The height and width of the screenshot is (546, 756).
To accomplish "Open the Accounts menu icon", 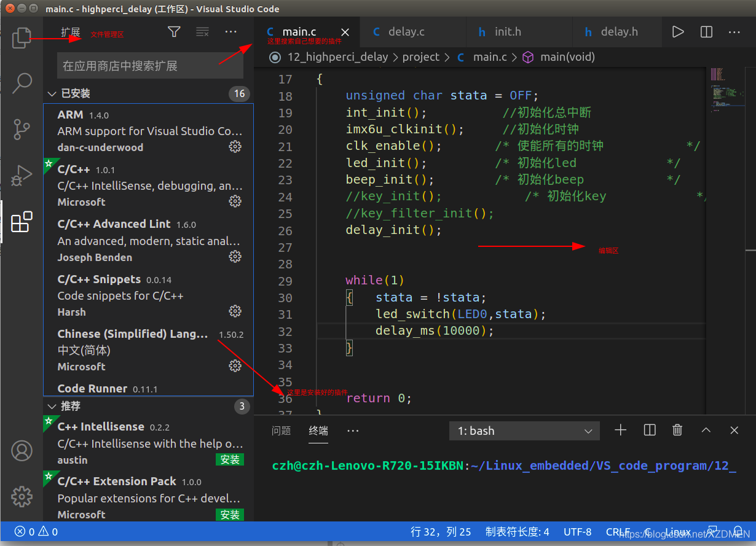I will click(x=22, y=451).
